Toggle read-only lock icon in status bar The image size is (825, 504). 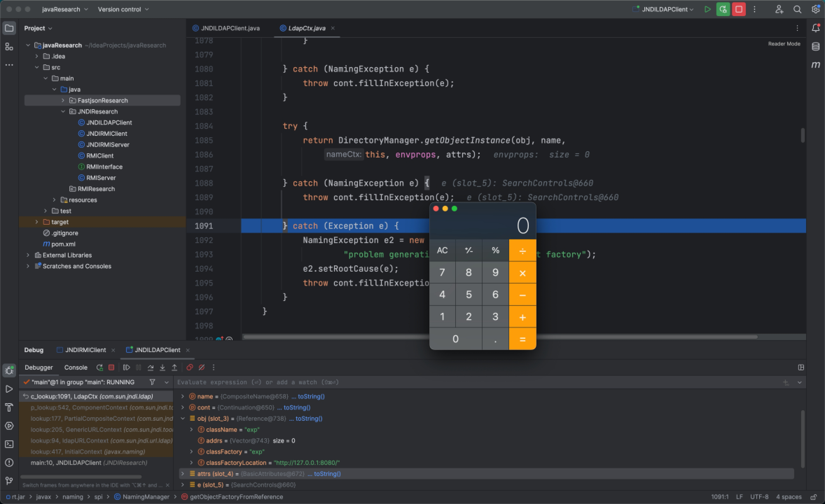[x=814, y=497]
